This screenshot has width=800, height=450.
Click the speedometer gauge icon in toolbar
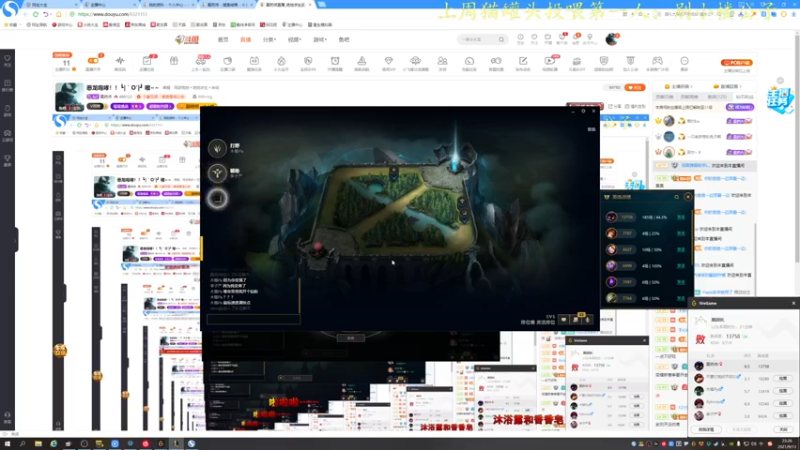tap(469, 61)
